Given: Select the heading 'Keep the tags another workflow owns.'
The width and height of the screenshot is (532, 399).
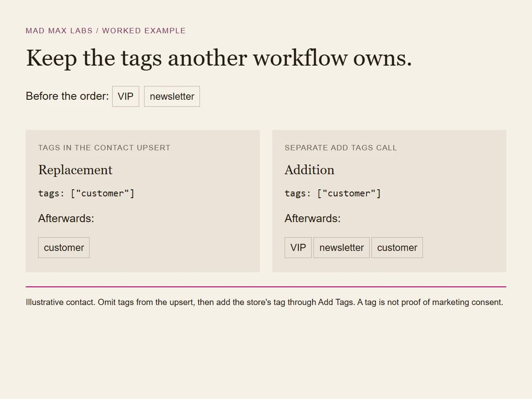Looking at the screenshot, I should click(219, 58).
